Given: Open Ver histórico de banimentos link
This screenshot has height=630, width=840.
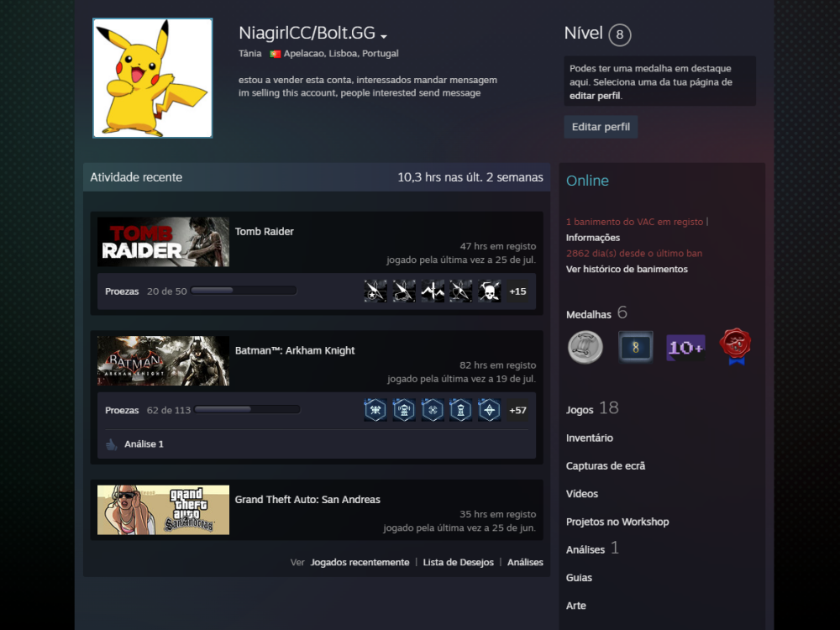Looking at the screenshot, I should (x=627, y=269).
